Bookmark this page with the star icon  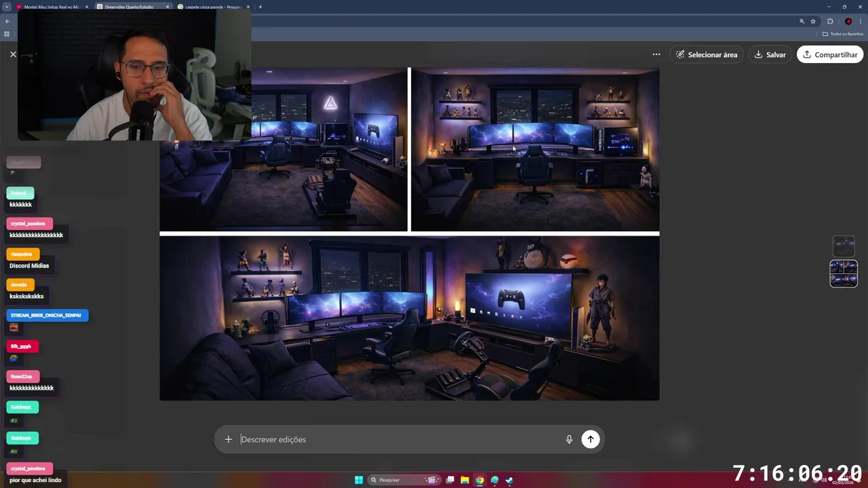tap(813, 21)
